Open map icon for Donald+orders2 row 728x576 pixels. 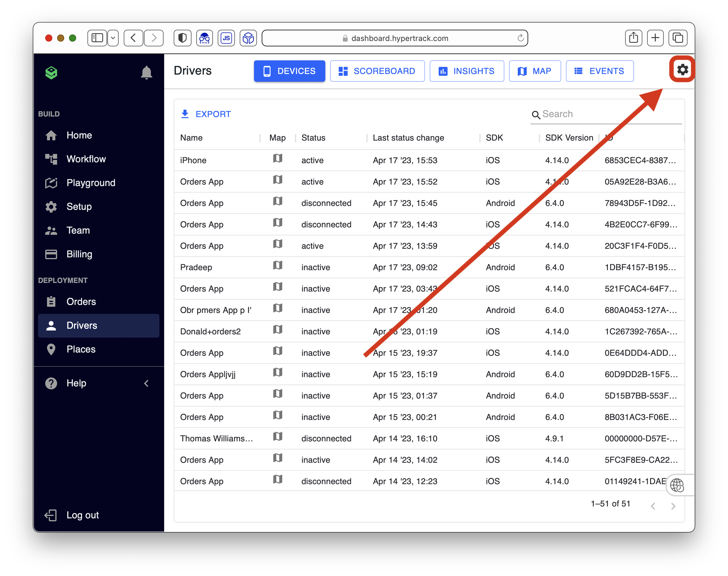[x=277, y=329]
